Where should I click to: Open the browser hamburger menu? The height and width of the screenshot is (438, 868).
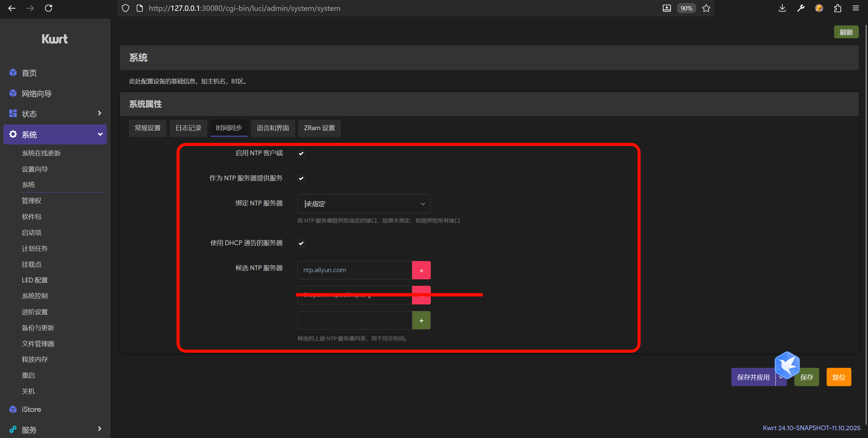856,8
